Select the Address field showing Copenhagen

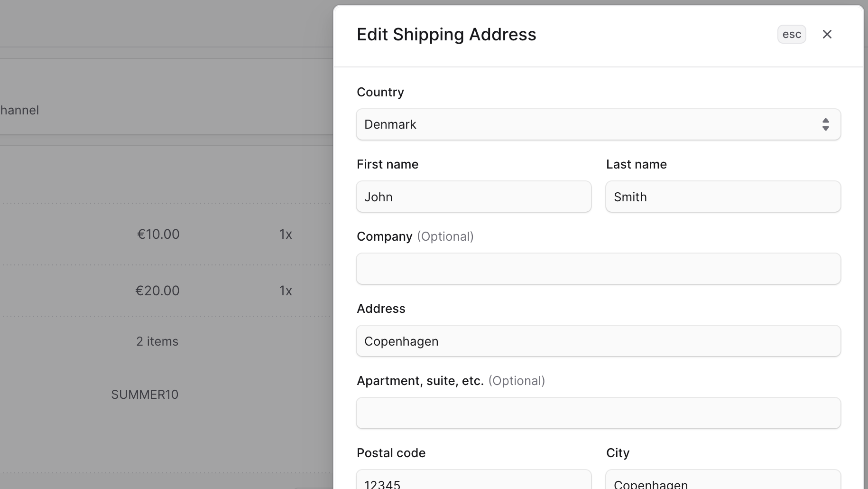[598, 341]
